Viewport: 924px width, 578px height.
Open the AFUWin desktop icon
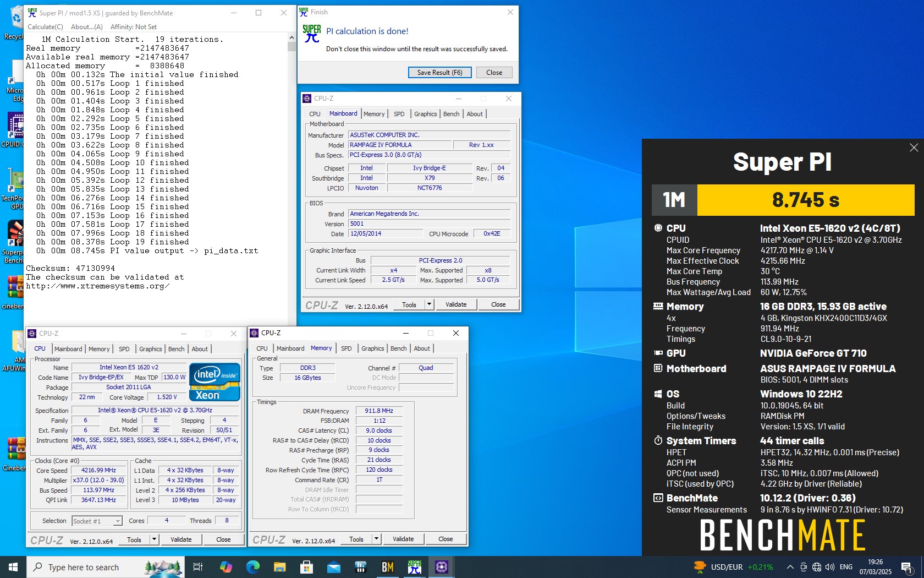click(14, 351)
